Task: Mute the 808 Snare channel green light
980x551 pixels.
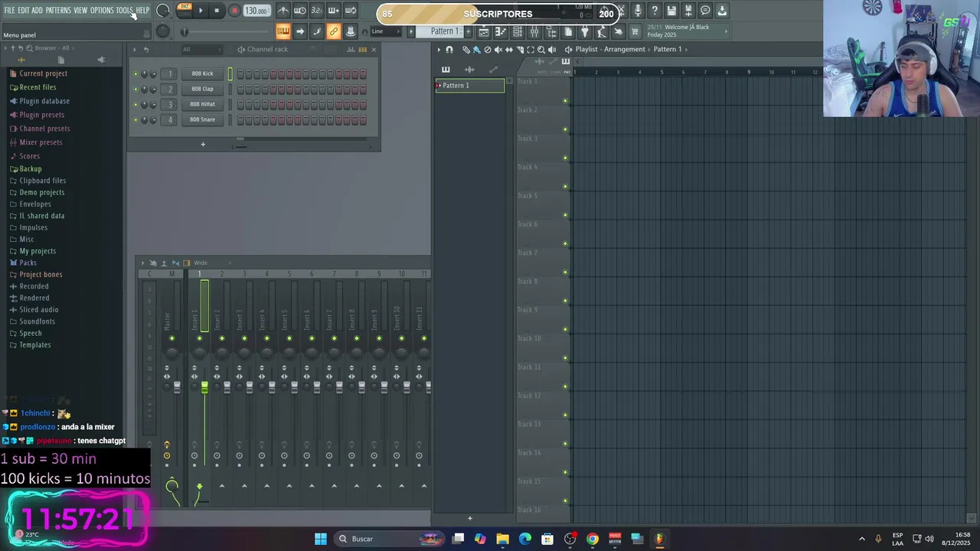Action: [136, 120]
